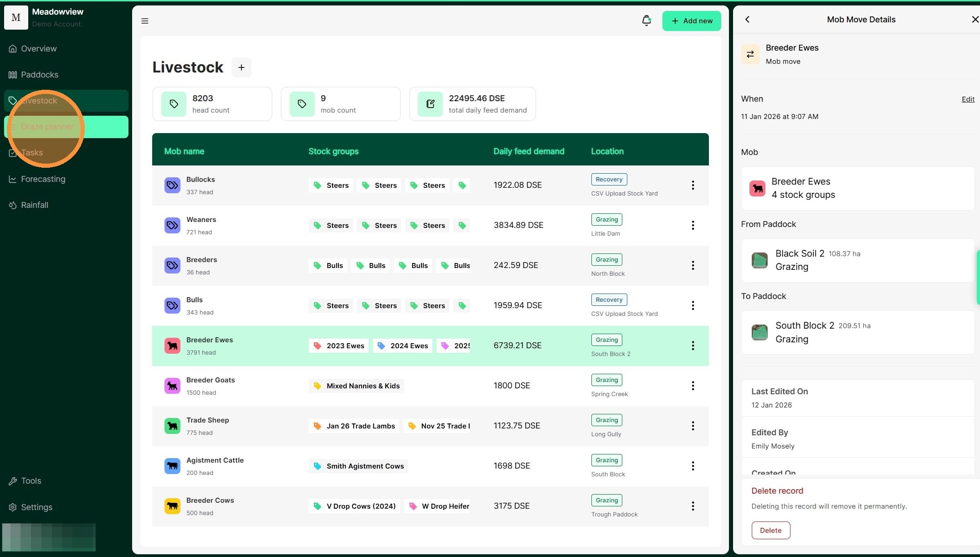Click the plus icon beside Livestock heading
Screen dimensions: 980x557
[241, 67]
